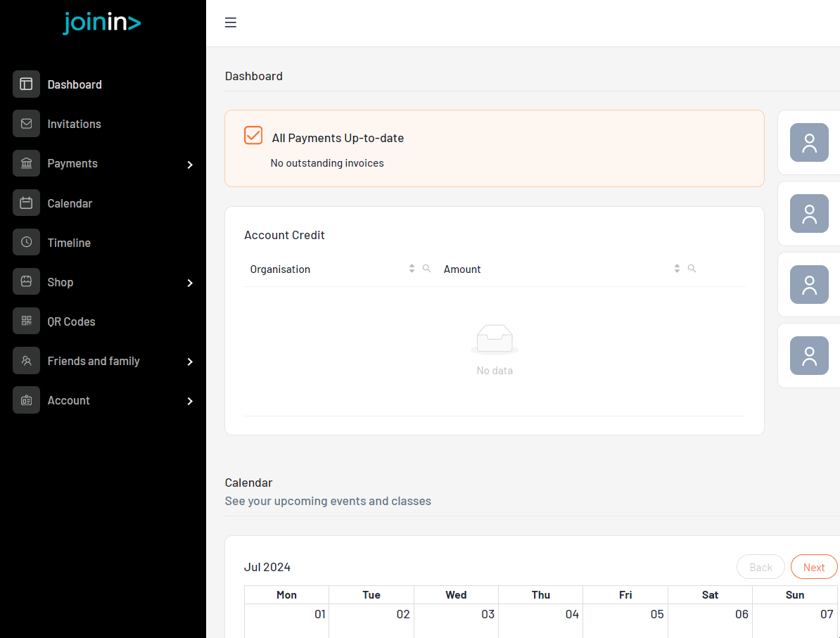Select the QR Codes icon

point(26,321)
